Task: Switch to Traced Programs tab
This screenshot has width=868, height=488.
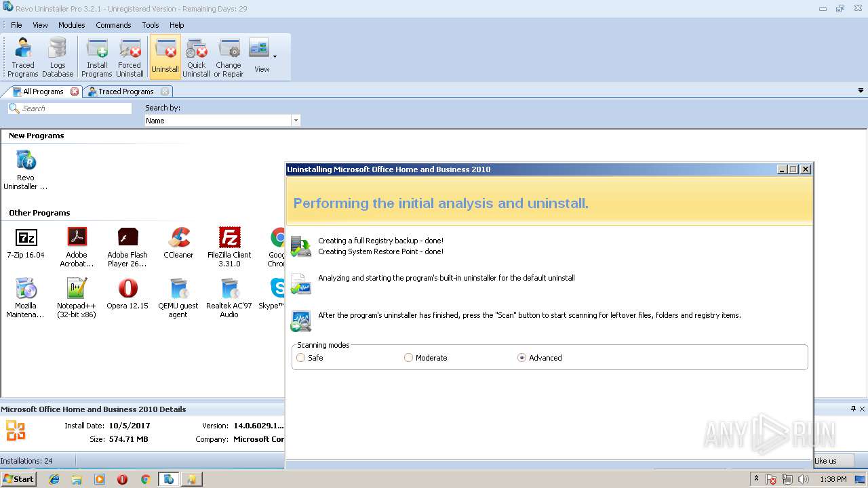Action: pyautogui.click(x=125, y=91)
